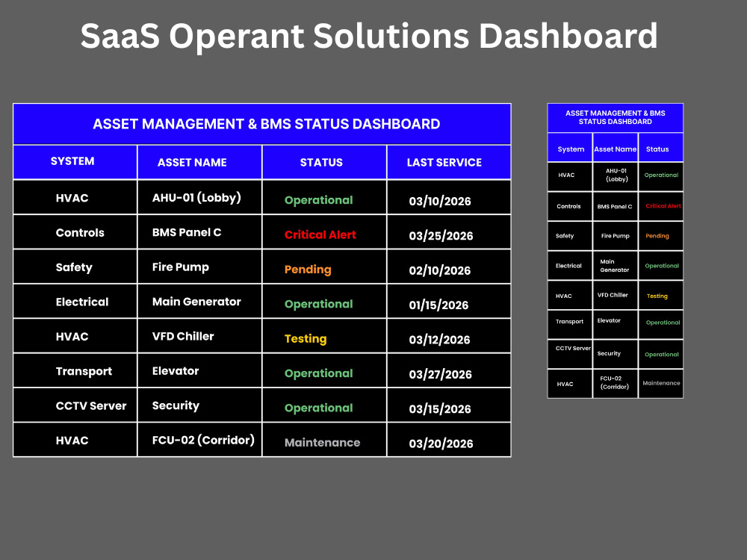Click 'BMS Panel C' in the four-column table
Viewport: 747px width, 560px height.
186,232
